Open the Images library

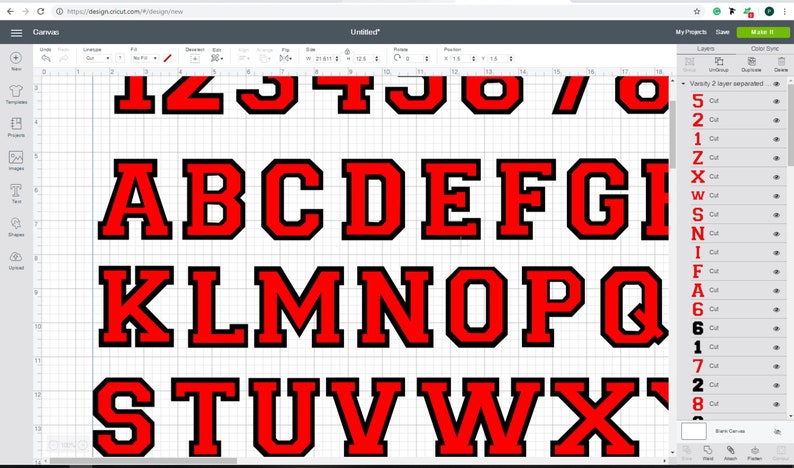[x=16, y=161]
